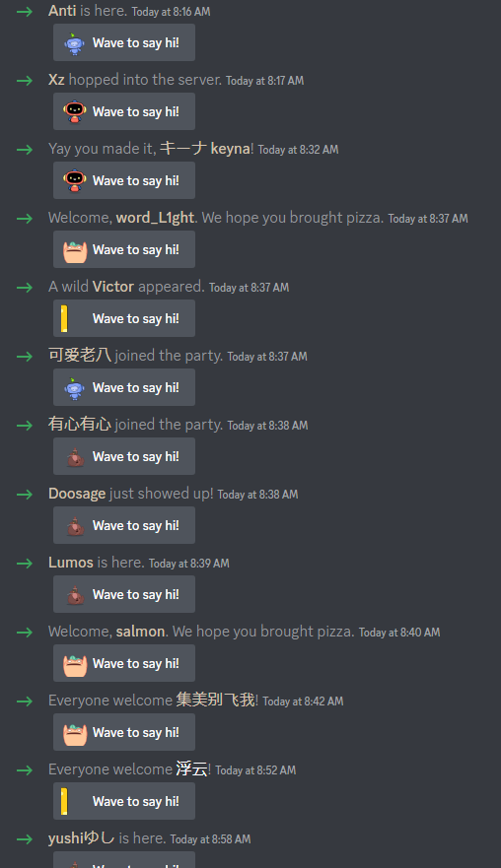The image size is (501, 868).
Task: Click the blue robot sticker under 可爱老八
Action: (x=75, y=387)
